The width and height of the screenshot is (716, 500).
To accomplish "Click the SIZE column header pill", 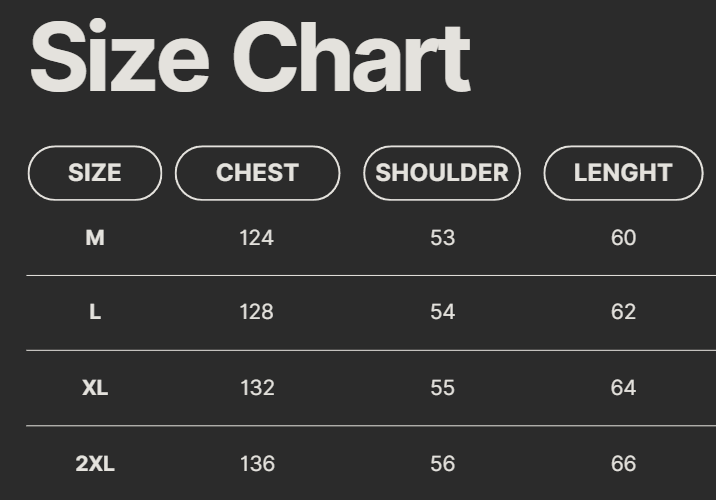I will [95, 173].
